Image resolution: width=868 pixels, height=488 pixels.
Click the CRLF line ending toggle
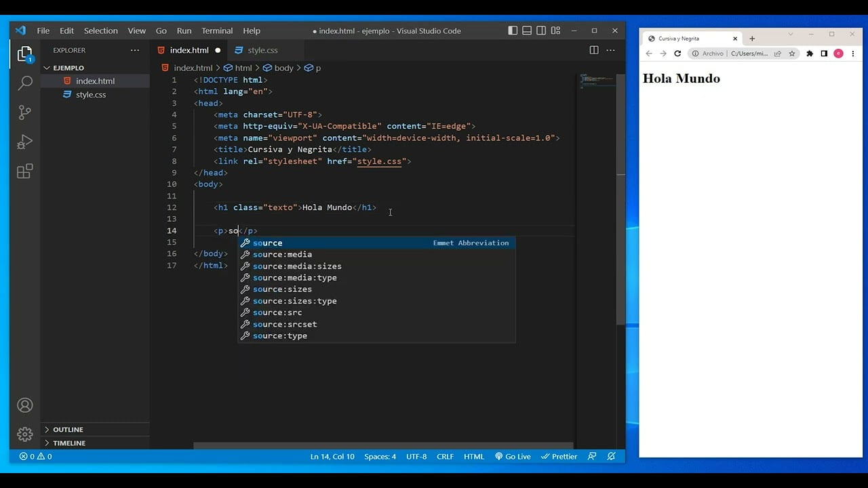(x=445, y=456)
